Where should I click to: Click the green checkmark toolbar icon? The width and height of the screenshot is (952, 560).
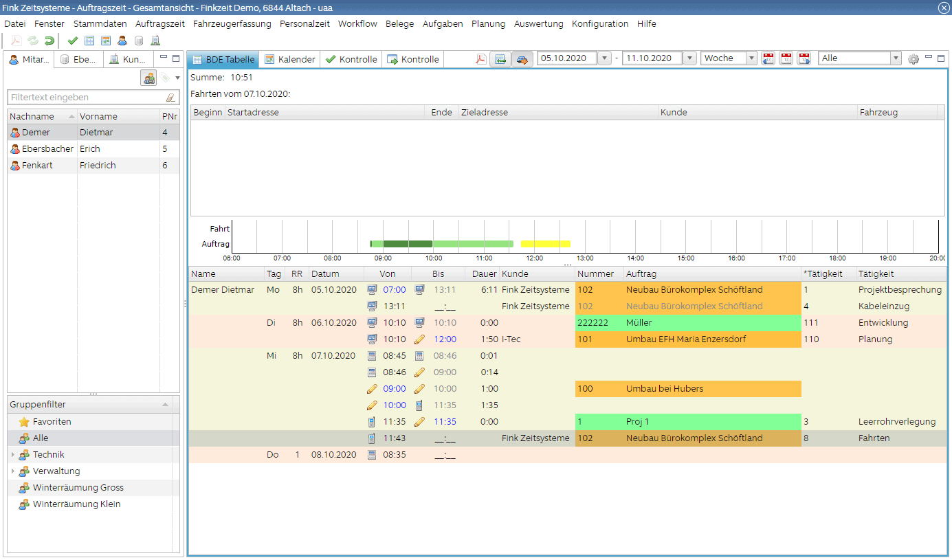click(72, 41)
